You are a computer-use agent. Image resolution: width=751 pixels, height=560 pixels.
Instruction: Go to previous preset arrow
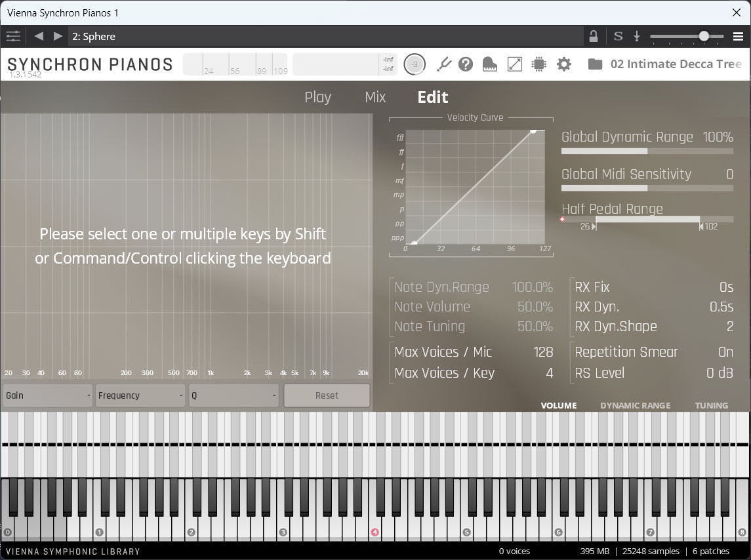point(39,36)
